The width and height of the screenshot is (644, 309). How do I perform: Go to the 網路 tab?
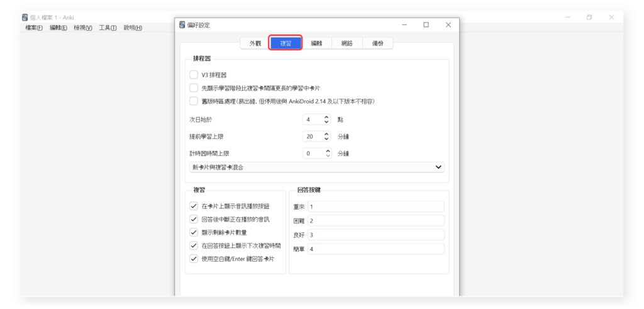[347, 43]
